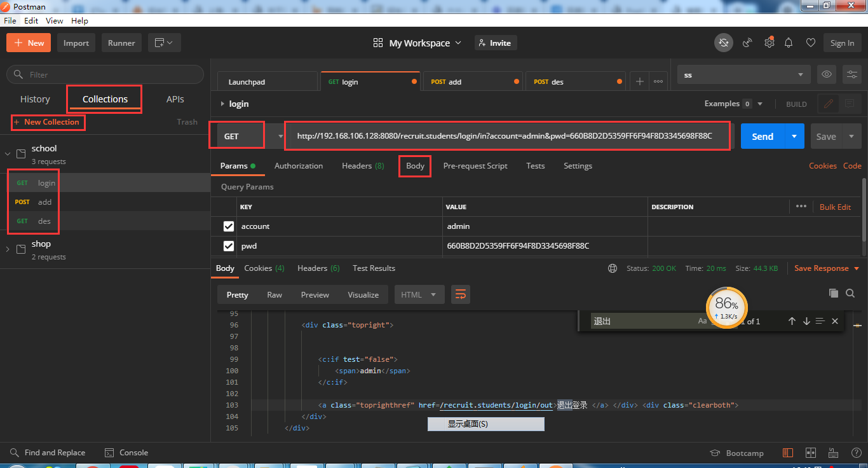This screenshot has height=468, width=868.
Task: Open the HTML response format dropdown
Action: tap(419, 294)
